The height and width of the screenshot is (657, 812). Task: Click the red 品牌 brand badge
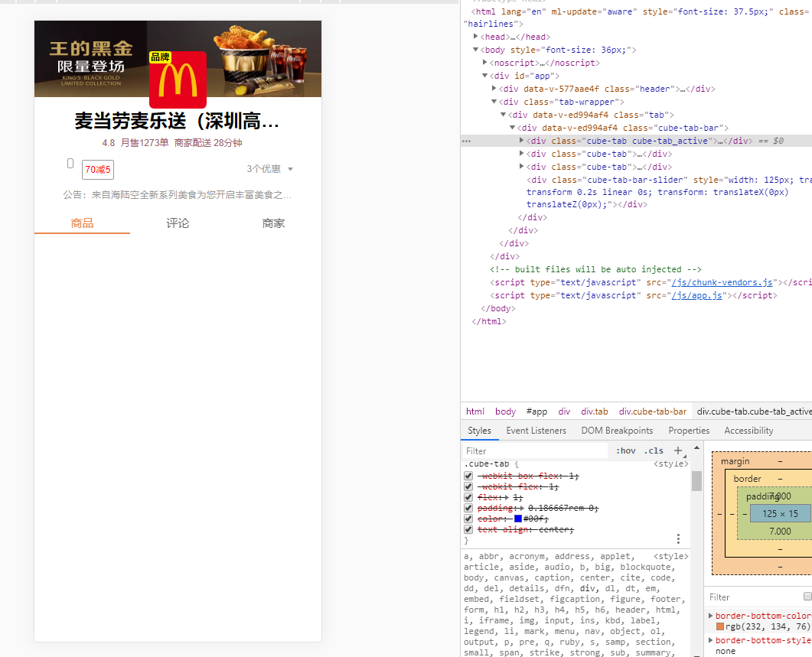pos(161,57)
